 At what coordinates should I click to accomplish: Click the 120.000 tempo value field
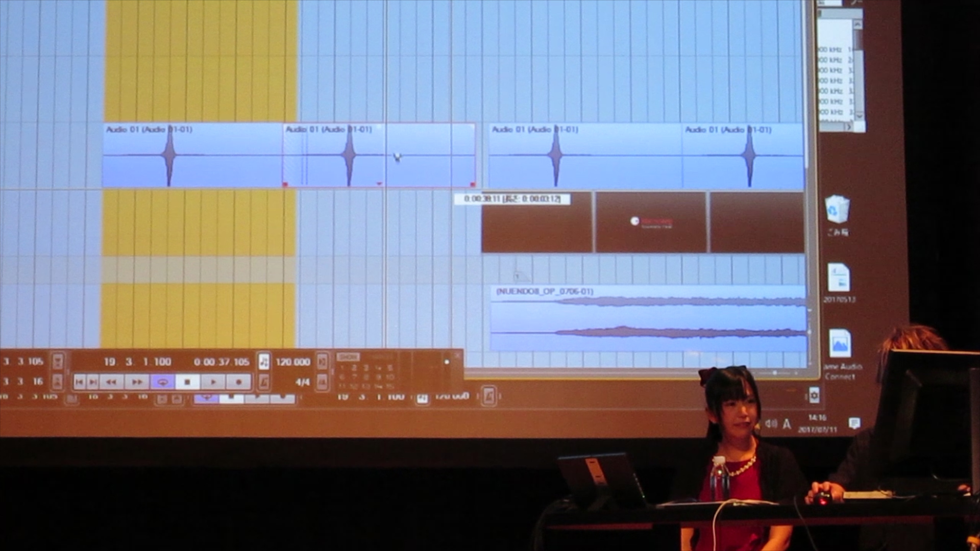(293, 362)
